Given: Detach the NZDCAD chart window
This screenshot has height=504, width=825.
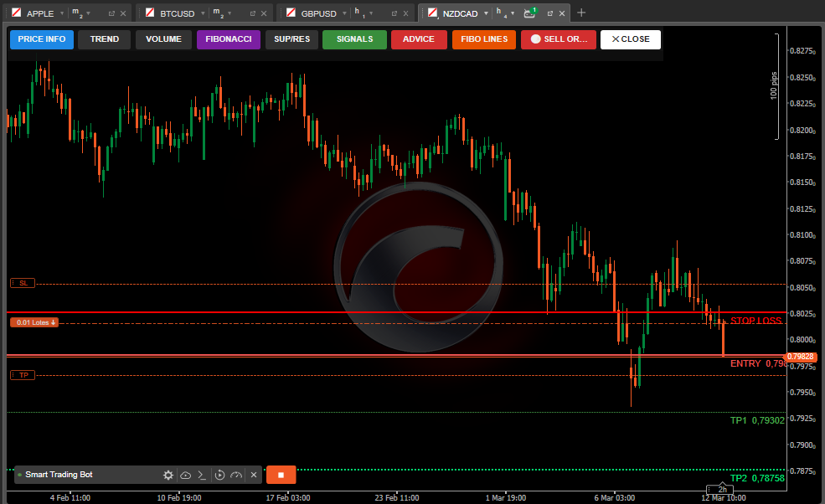Looking at the screenshot, I should 549,13.
